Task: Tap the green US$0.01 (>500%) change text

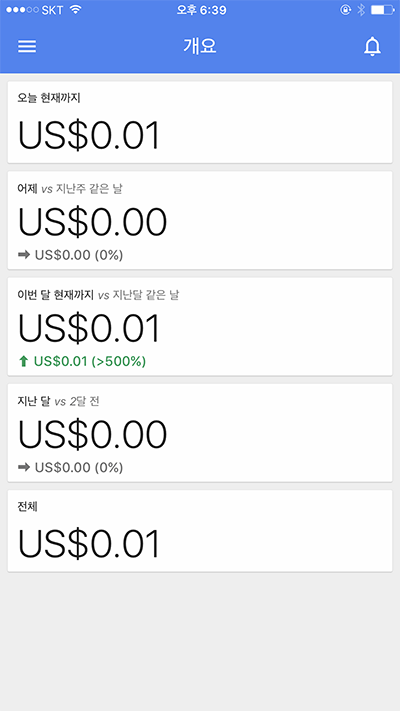Action: tap(90, 361)
